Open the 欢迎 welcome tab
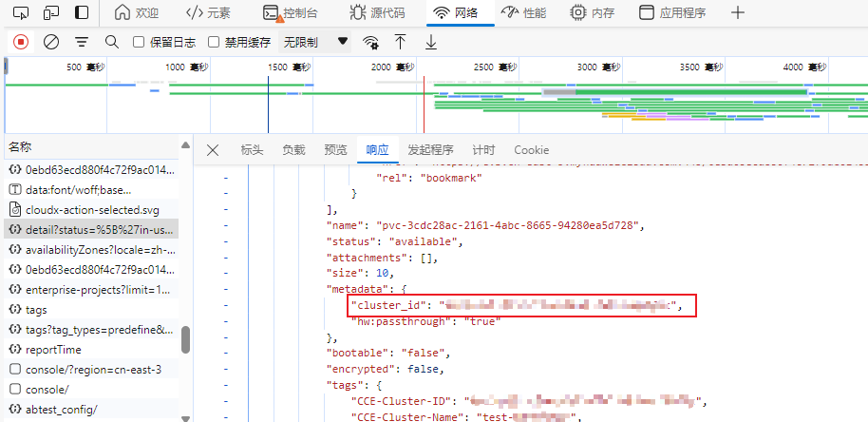Viewport: 868px width, 422px height. [136, 12]
